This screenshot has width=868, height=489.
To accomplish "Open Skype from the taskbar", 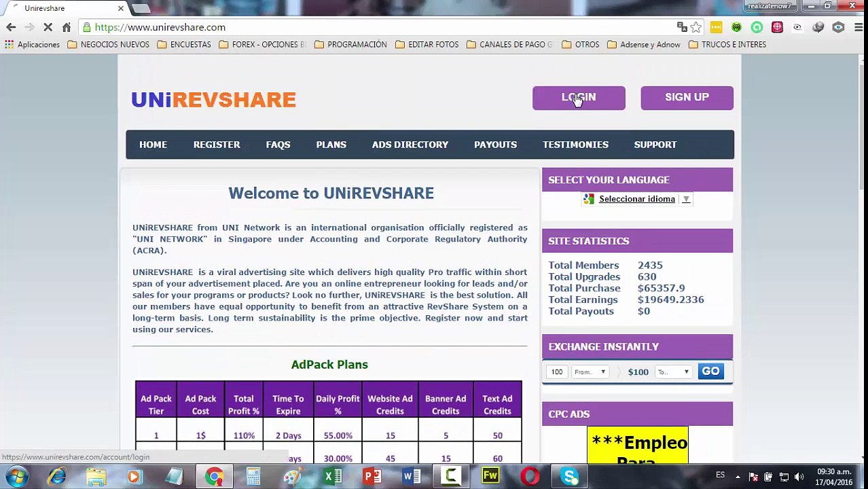I will point(569,476).
